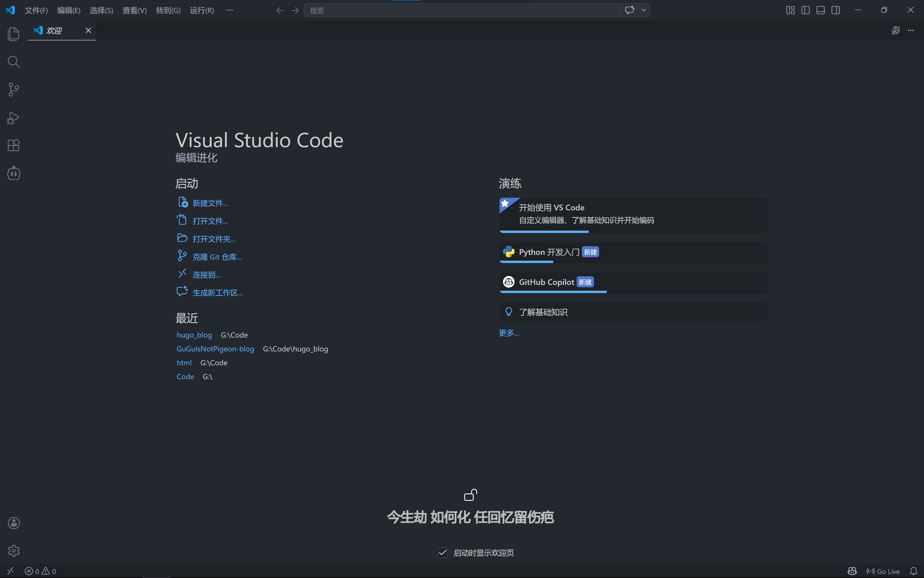The height and width of the screenshot is (578, 924).
Task: Click the VS Code logo in title bar
Action: coord(10,10)
